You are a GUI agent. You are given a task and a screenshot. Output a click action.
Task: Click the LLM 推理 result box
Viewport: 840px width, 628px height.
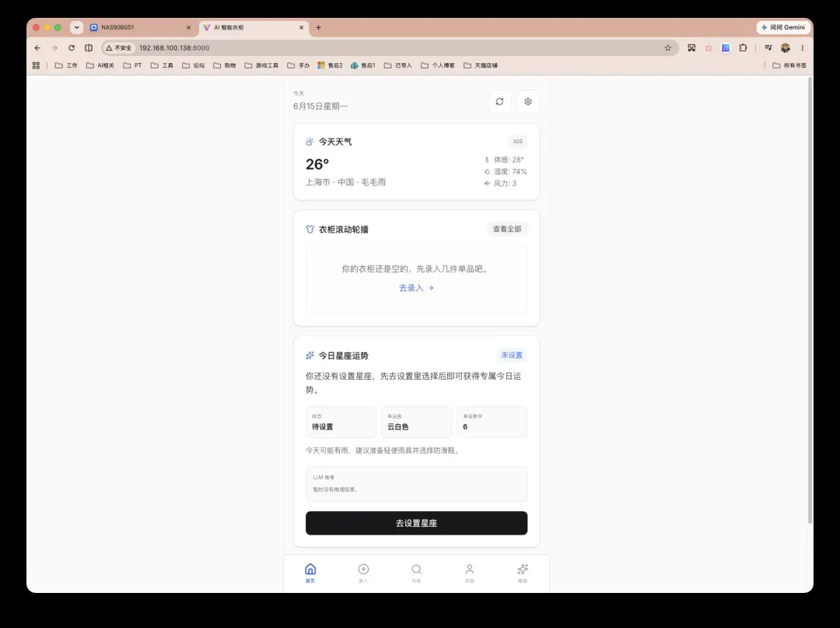pyautogui.click(x=416, y=484)
